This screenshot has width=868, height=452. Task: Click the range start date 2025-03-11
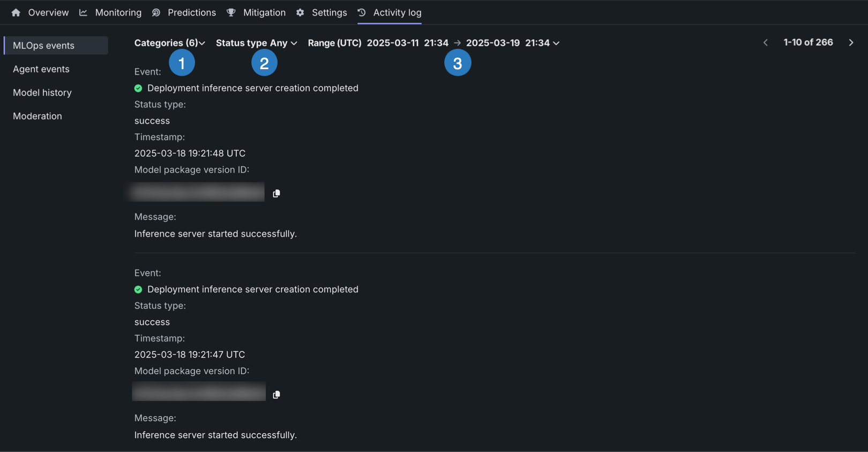click(x=393, y=43)
